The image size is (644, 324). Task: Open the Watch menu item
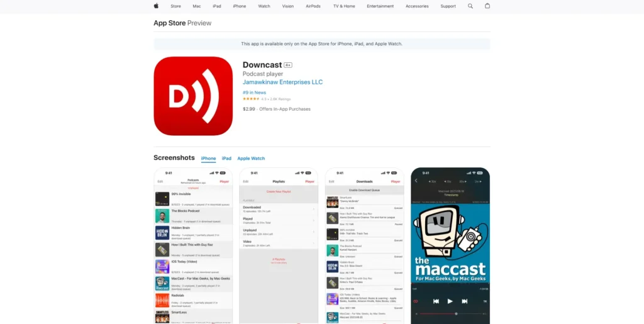(x=264, y=6)
